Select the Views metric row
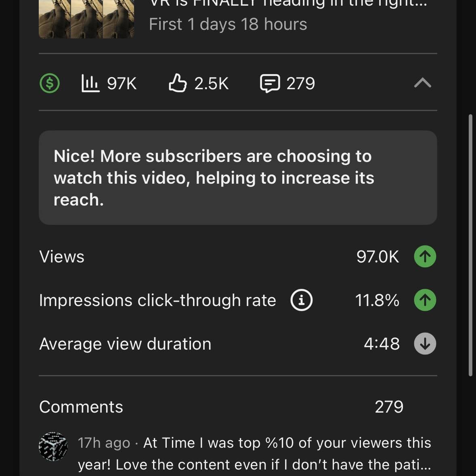 238,256
